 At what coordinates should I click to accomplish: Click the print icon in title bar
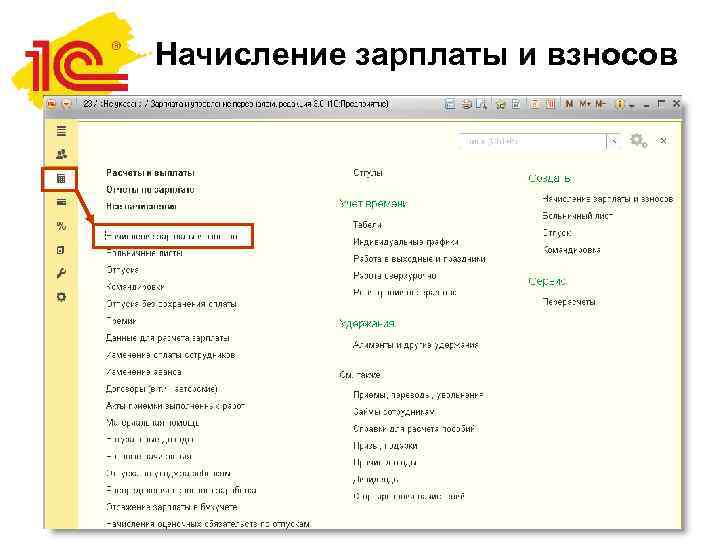(x=467, y=104)
